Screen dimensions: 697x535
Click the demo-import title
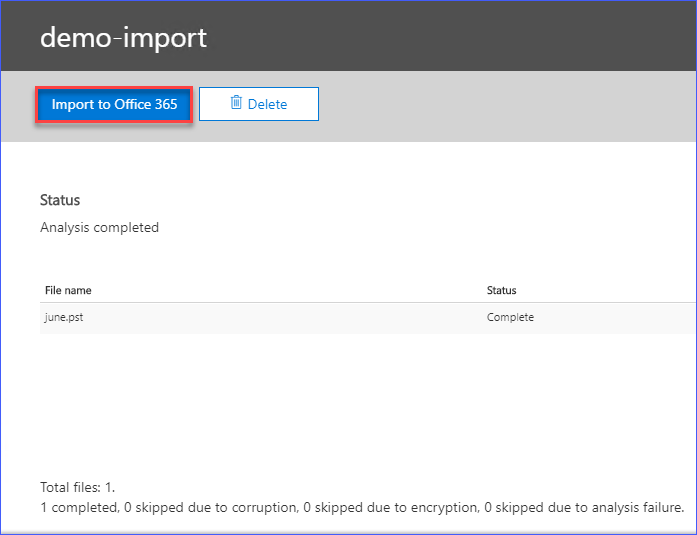pos(123,38)
